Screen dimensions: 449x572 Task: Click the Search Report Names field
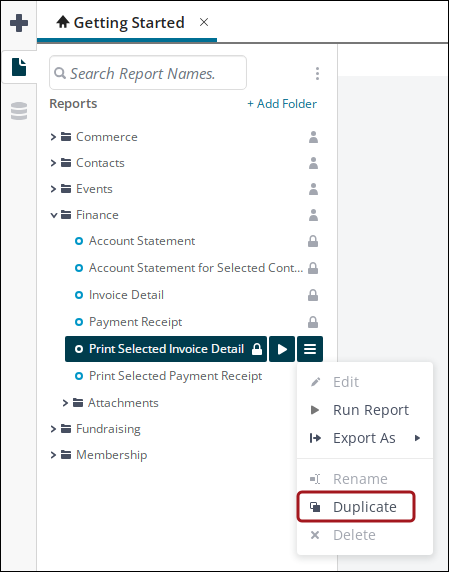pos(148,73)
